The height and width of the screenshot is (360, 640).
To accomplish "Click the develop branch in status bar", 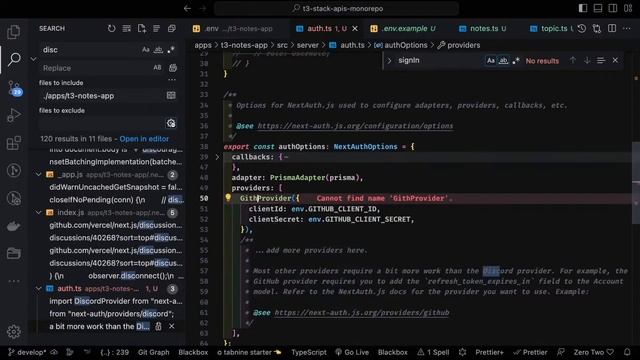I will 27,352.
